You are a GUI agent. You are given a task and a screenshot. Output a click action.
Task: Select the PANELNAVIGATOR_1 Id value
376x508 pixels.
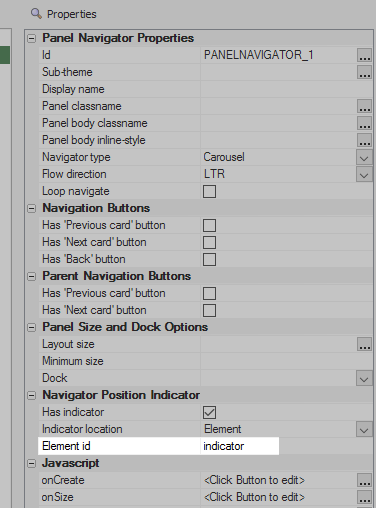[x=259, y=55]
